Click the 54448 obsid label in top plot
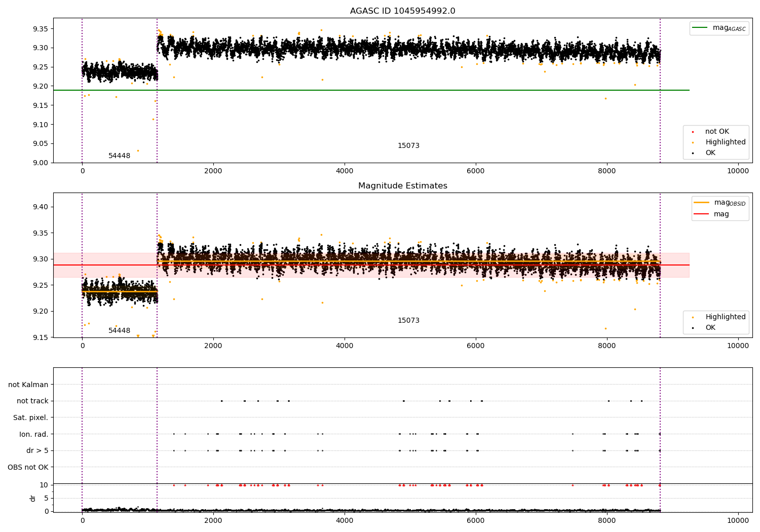 (x=119, y=156)
